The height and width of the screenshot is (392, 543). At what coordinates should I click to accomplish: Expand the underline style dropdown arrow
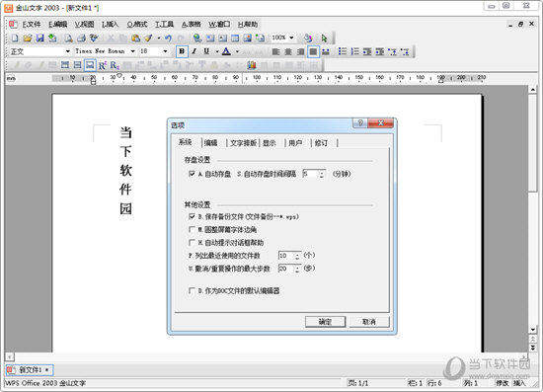click(217, 51)
